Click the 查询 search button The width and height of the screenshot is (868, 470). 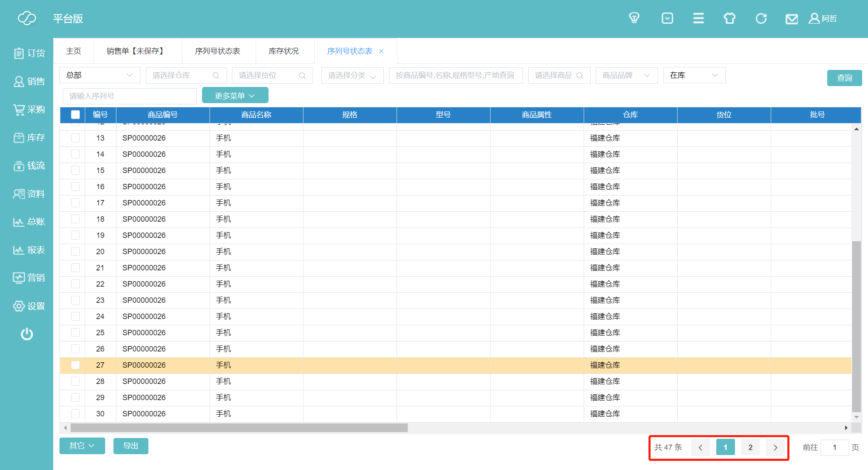844,78
